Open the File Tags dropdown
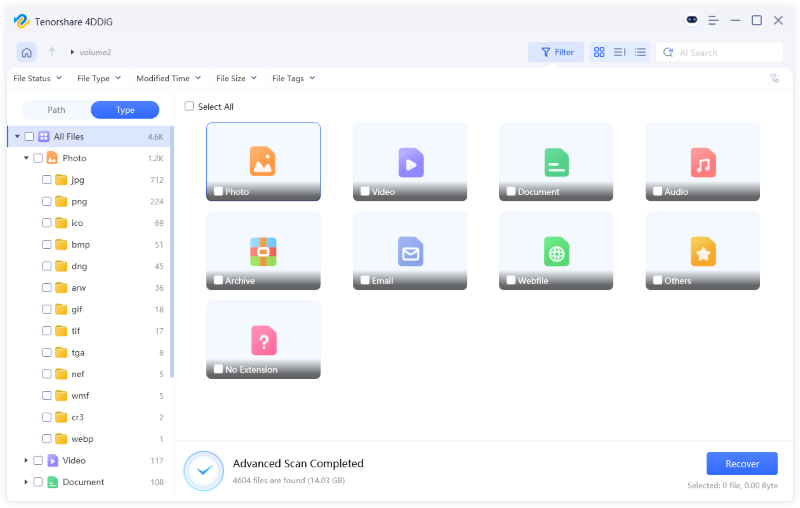This screenshot has width=800, height=508. 293,78
